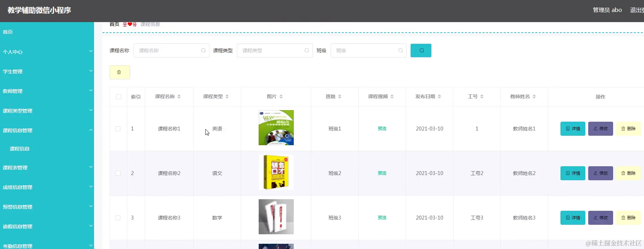The image size is (644, 249).
Task: Expand 教师管理 sidebar menu
Action: click(x=47, y=91)
